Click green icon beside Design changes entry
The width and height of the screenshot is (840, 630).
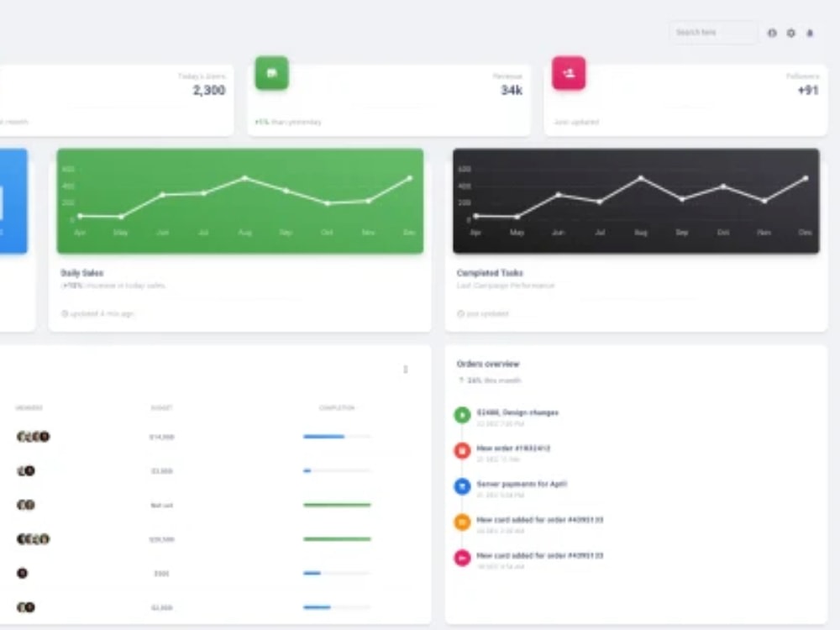click(462, 415)
